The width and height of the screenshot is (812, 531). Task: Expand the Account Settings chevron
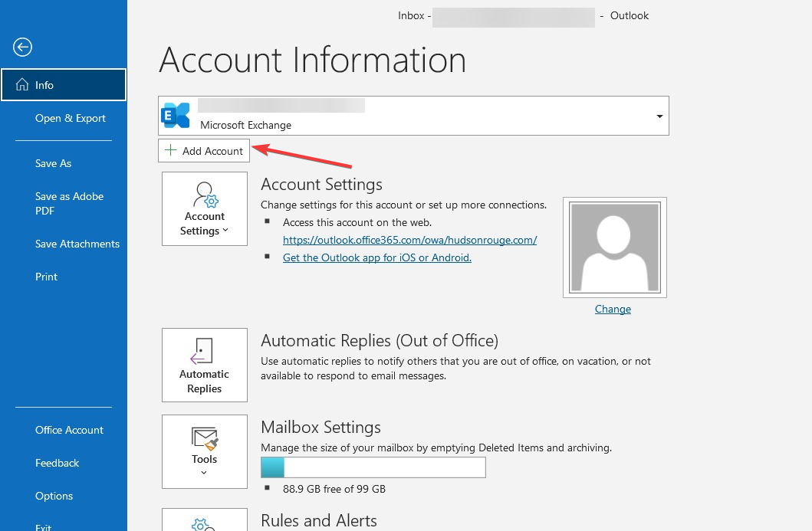(225, 231)
